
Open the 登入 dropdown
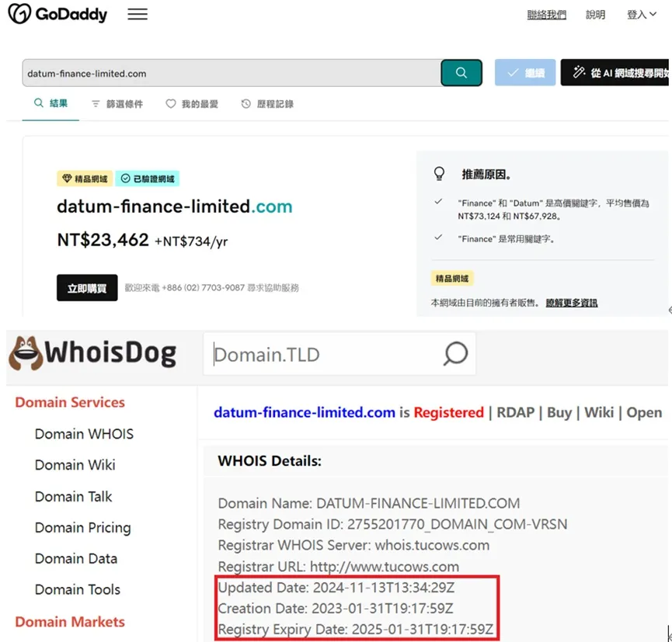coord(642,15)
